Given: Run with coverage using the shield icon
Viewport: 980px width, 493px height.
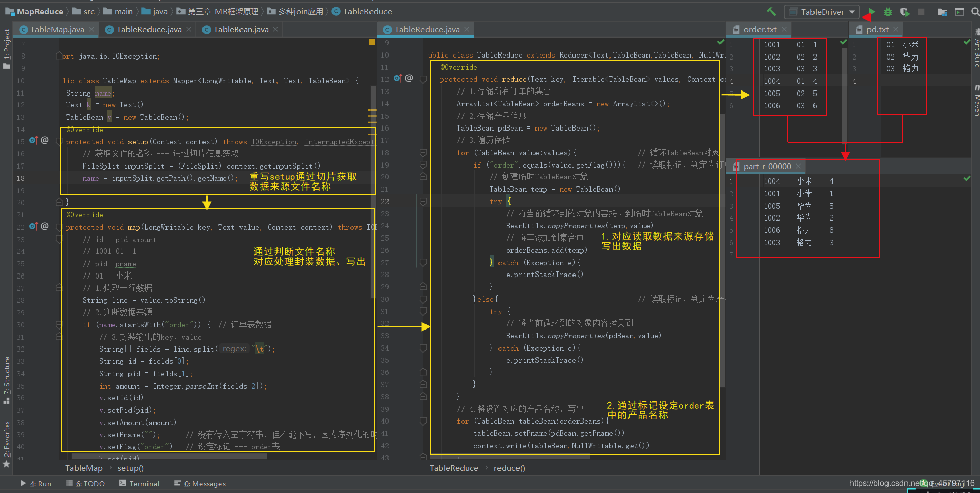Looking at the screenshot, I should 905,11.
